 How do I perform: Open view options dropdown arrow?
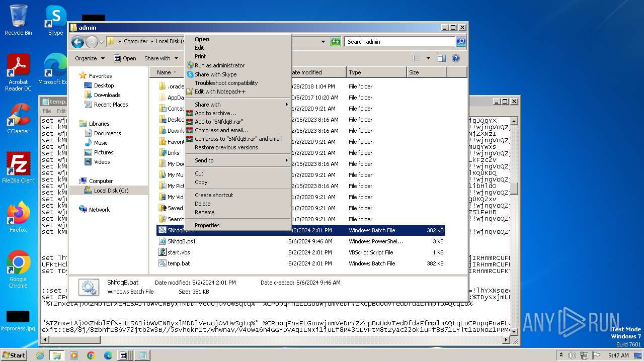[428, 58]
